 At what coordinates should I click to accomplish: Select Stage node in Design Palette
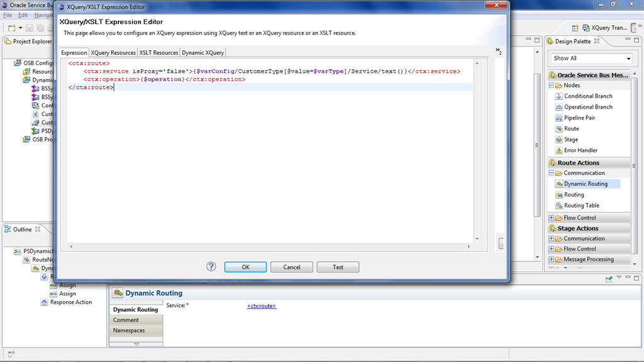click(x=570, y=140)
